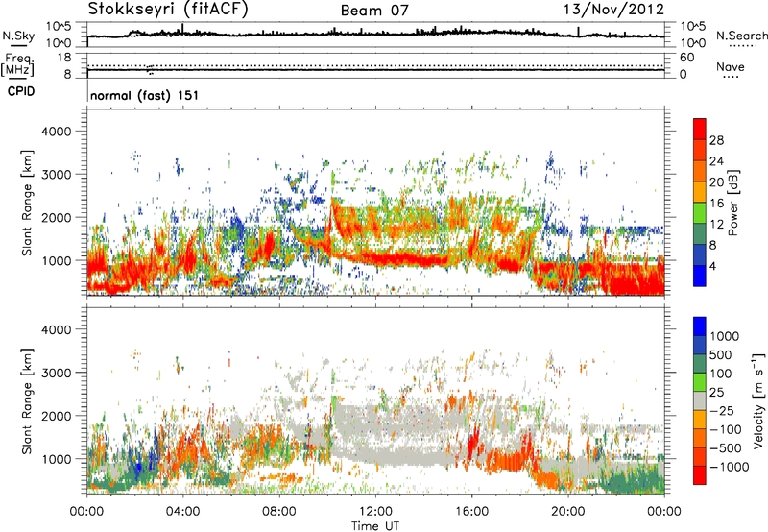The image size is (768, 532).
Task: Click the 'N.Search' legend label
Action: (x=742, y=36)
